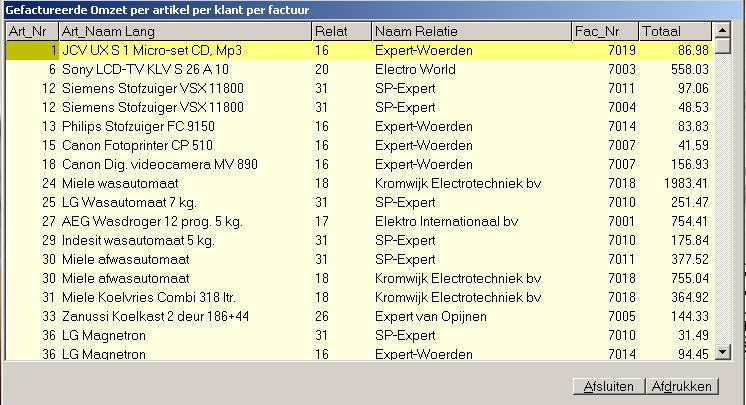Select Indesit wasautomaat 5 kg. row
Image resolution: width=746 pixels, height=405 pixels.
[359, 241]
